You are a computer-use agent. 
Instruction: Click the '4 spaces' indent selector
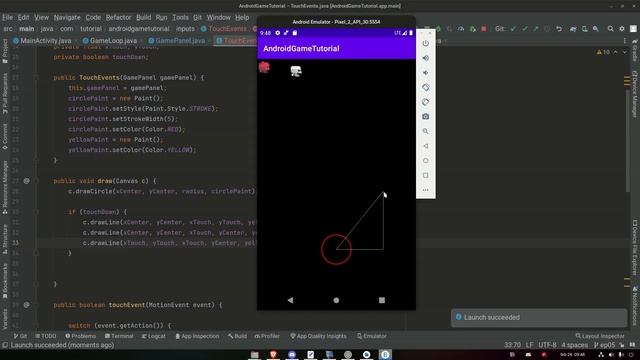(x=575, y=345)
